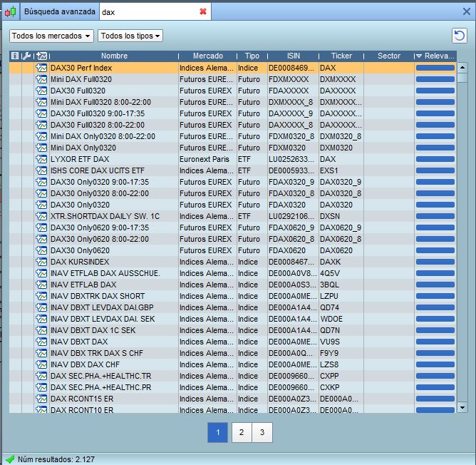Screen dimensions: 476x465
Task: Open chart icon for Mini DAX Full0320 8:00-22:00
Action: click(41, 102)
